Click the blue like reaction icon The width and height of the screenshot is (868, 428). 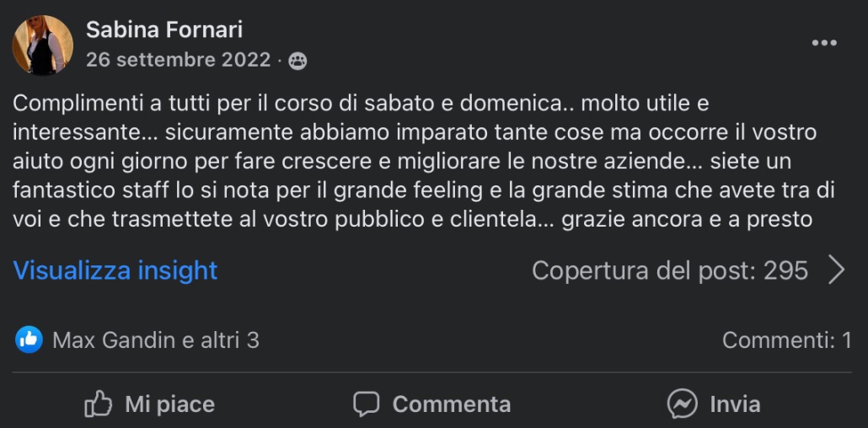click(x=29, y=340)
